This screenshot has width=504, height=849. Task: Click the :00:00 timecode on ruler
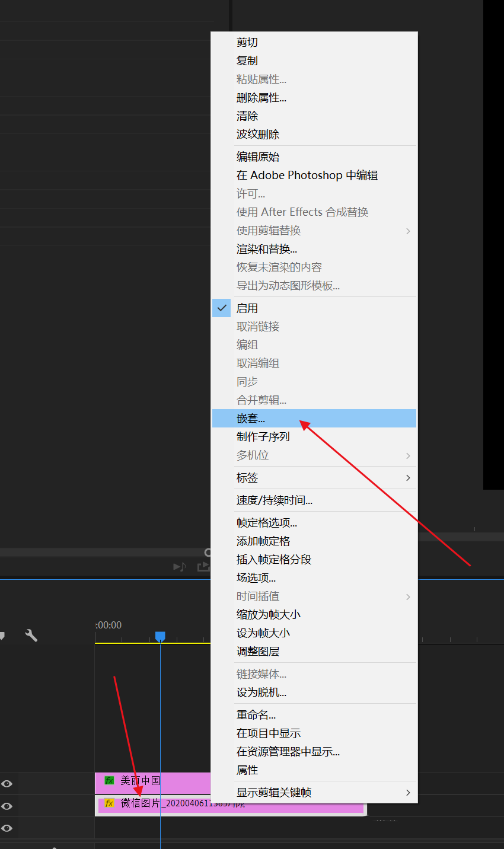[x=108, y=625]
